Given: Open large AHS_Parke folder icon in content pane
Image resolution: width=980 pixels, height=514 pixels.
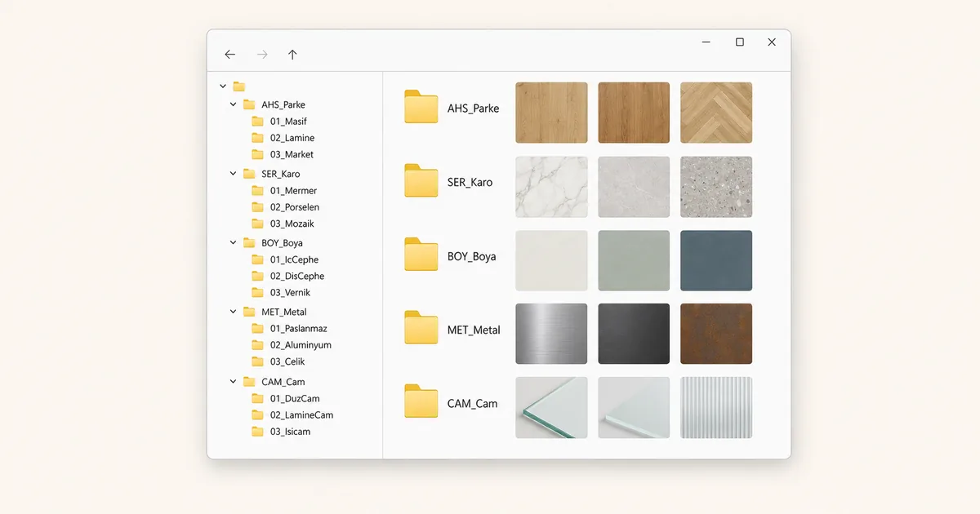Looking at the screenshot, I should [421, 108].
